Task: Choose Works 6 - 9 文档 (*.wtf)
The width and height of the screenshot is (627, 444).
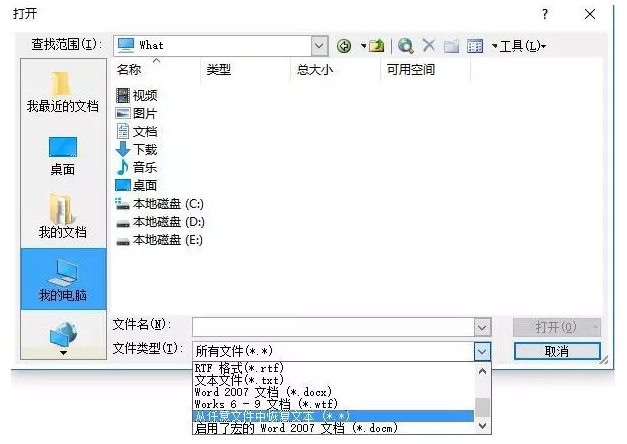Action: pyautogui.click(x=333, y=404)
